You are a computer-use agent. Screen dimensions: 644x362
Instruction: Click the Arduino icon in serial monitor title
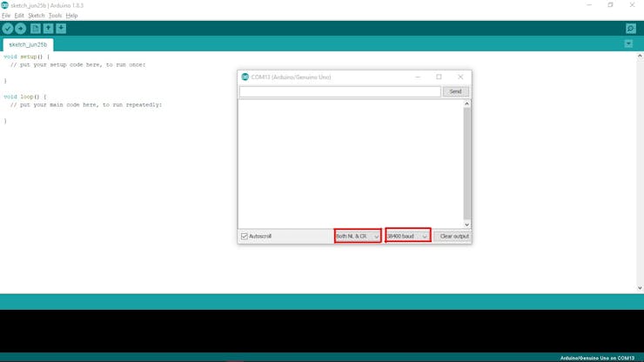(x=245, y=77)
